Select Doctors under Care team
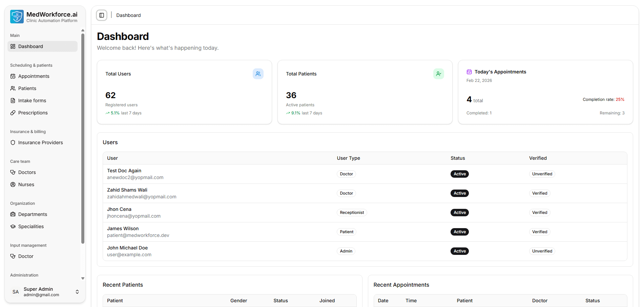The image size is (644, 307). click(x=27, y=172)
